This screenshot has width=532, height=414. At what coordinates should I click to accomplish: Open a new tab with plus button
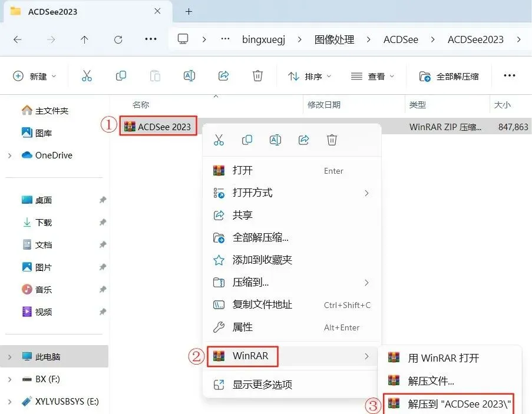coord(189,12)
